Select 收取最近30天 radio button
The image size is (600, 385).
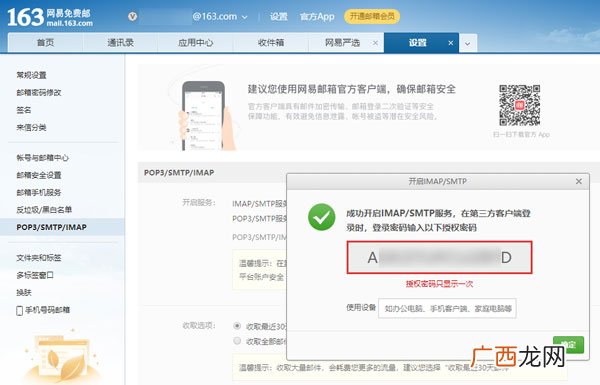[237, 326]
